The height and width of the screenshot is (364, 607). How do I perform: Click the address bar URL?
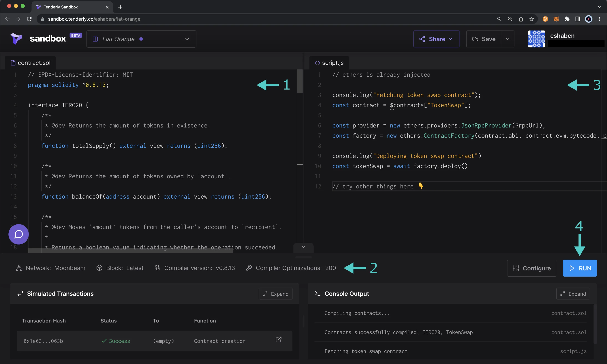pos(94,19)
